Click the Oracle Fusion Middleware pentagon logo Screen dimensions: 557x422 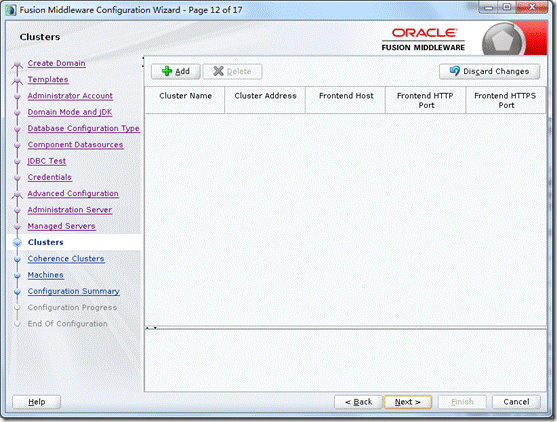503,41
